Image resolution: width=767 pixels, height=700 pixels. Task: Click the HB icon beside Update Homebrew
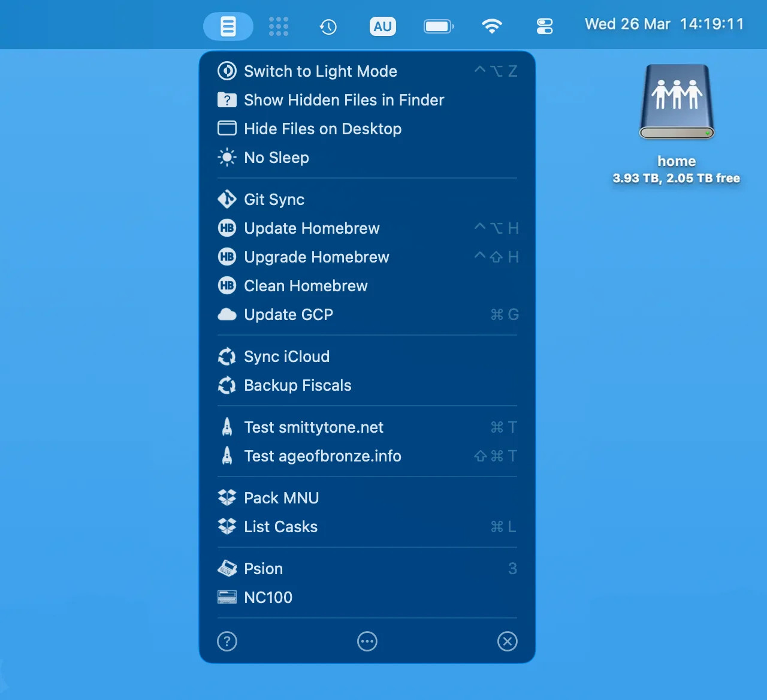(227, 228)
